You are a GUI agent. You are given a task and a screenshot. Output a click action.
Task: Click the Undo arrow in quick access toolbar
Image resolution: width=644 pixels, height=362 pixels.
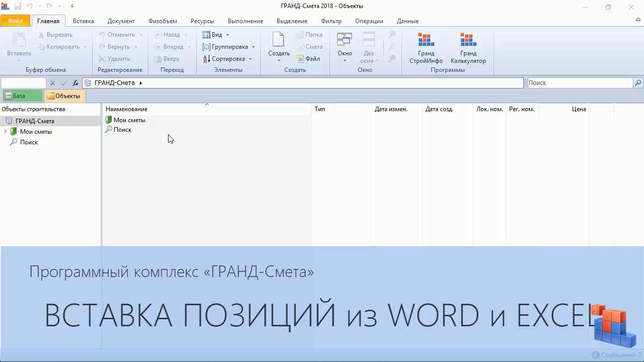[30, 6]
